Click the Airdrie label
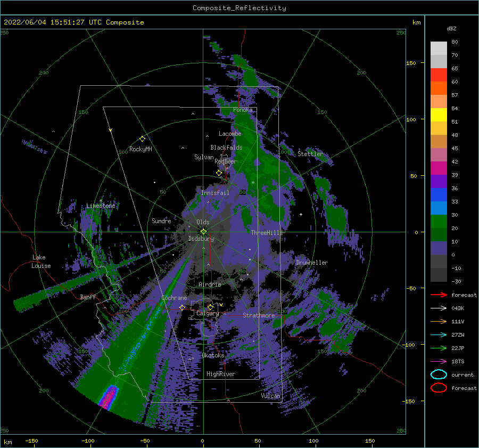Viewport: 479px width, 448px height. coord(210,284)
